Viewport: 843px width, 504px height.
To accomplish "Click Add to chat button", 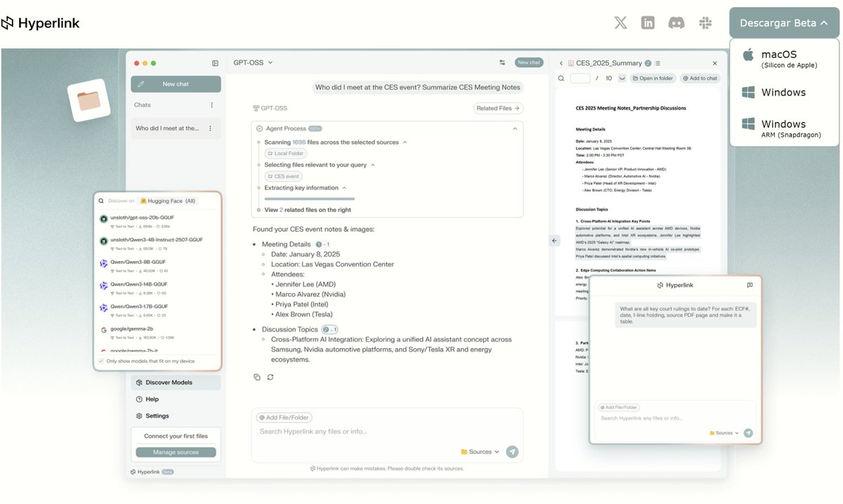I will click(x=700, y=79).
